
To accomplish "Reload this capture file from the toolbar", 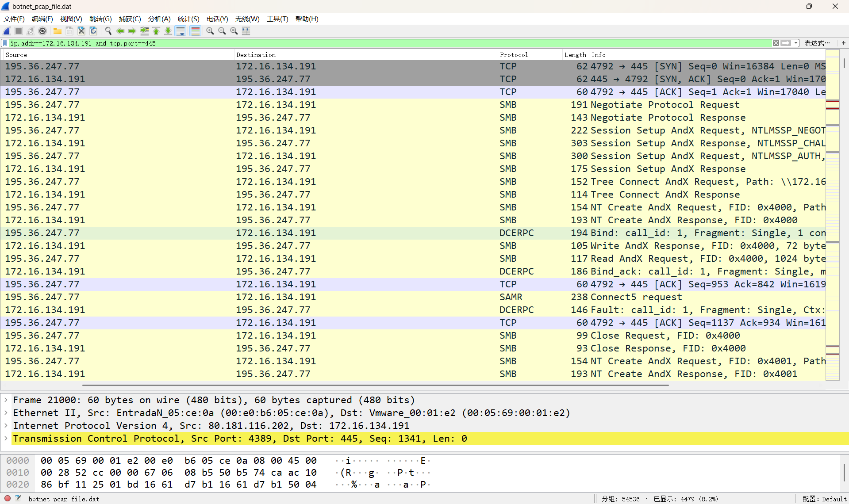I will 93,31.
